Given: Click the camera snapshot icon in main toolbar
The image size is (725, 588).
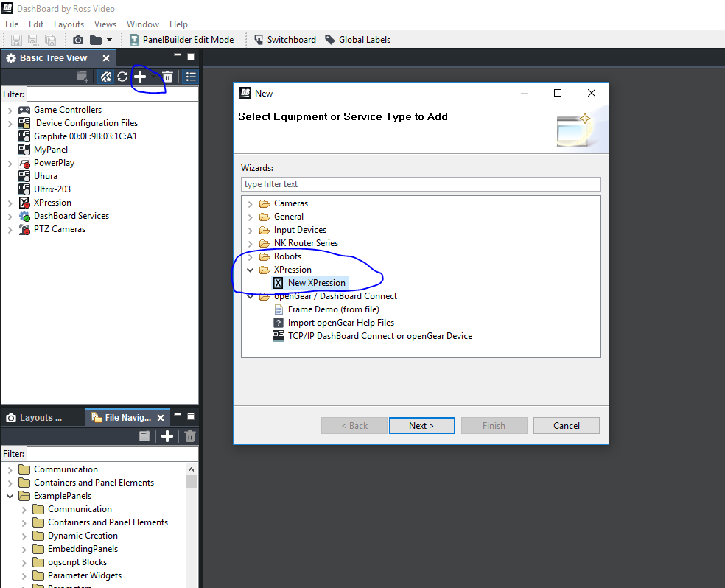Looking at the screenshot, I should tap(78, 40).
